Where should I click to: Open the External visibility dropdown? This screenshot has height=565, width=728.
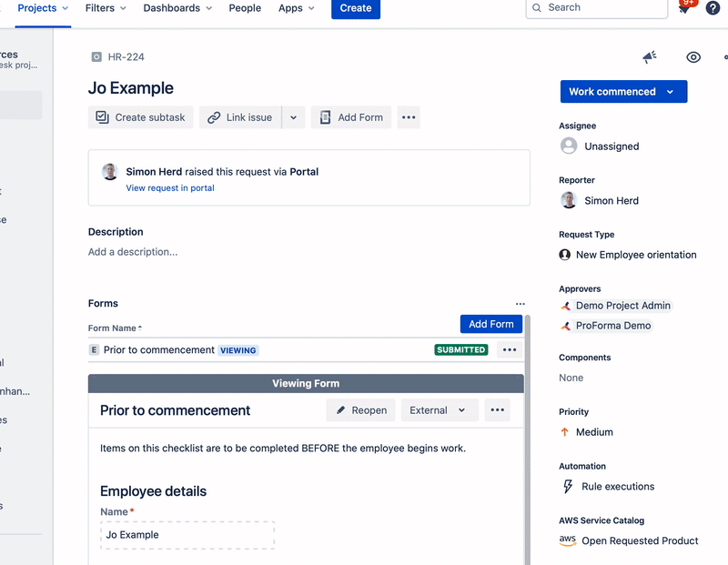tap(440, 410)
